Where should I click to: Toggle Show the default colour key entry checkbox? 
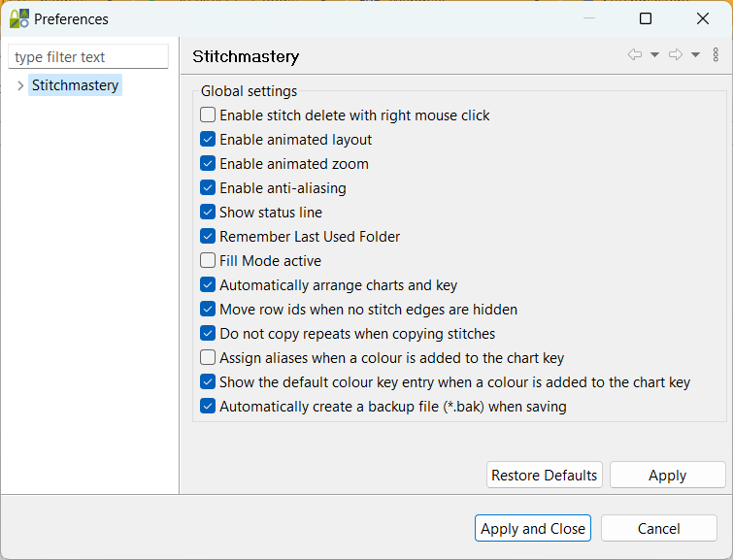tap(208, 381)
